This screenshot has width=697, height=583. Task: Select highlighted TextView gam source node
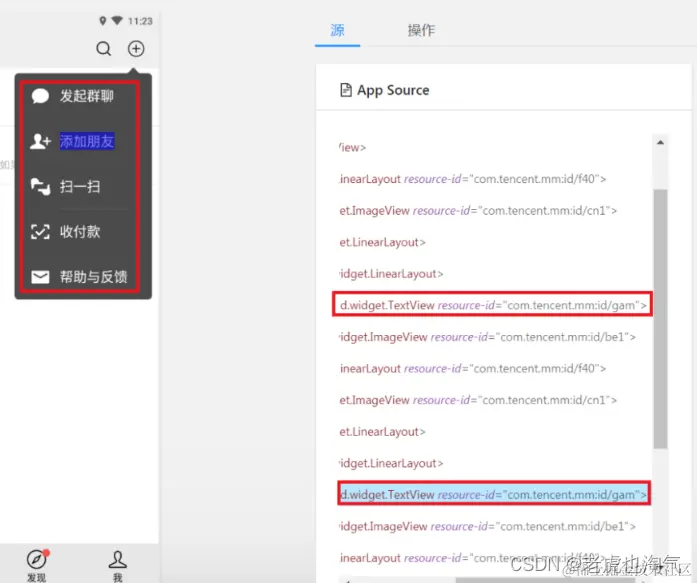(493, 495)
